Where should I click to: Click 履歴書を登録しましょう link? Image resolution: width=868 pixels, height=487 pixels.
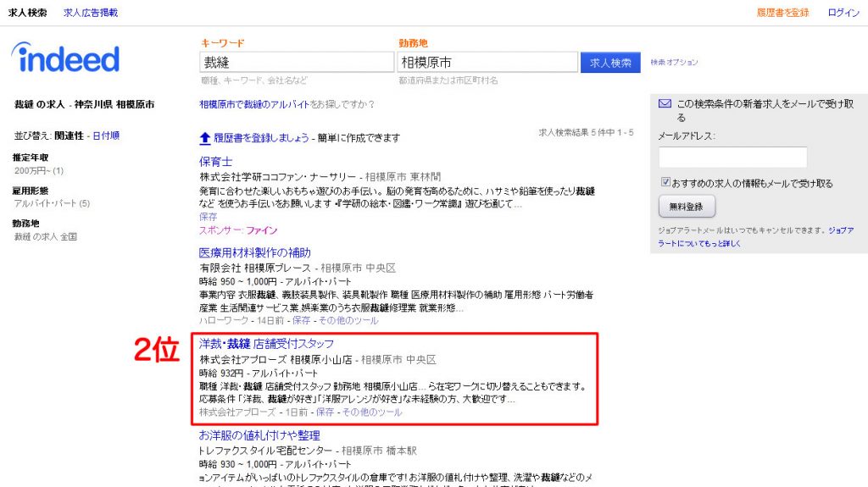pos(261,138)
